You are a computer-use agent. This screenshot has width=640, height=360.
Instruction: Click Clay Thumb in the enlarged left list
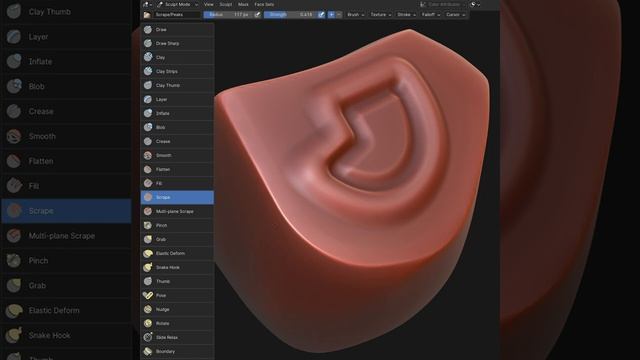(x=67, y=12)
